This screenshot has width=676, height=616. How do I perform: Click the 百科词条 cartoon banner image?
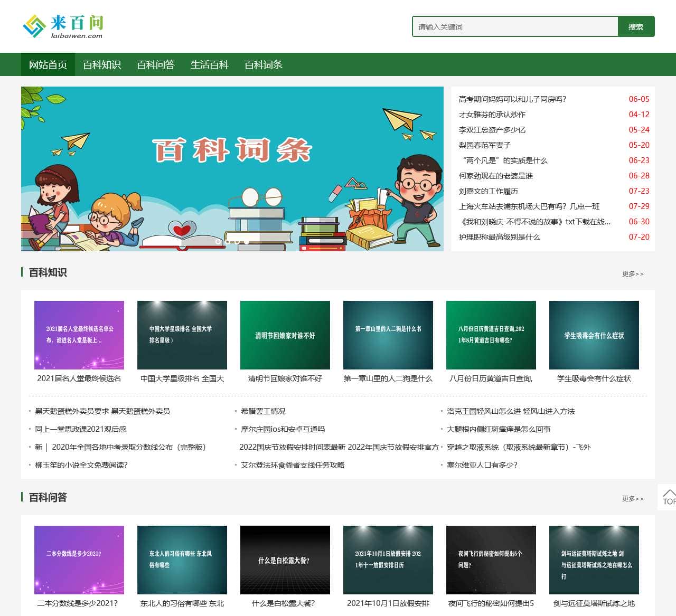[232, 169]
